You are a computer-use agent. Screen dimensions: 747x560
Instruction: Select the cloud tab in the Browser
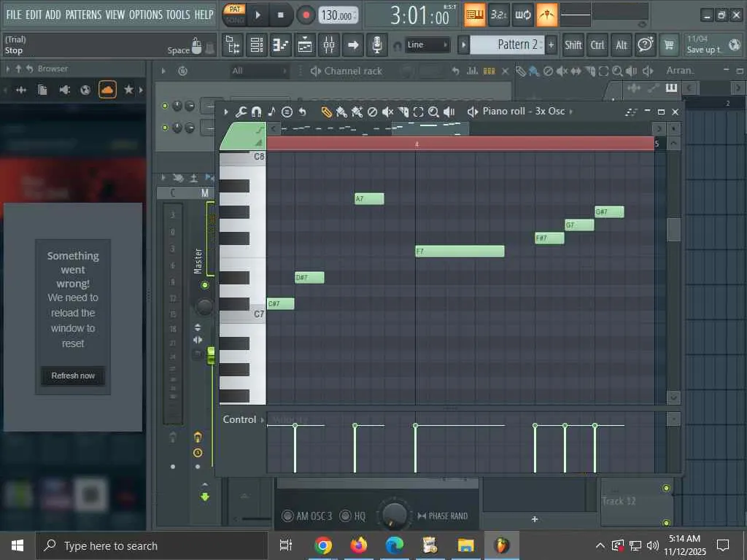tap(107, 90)
